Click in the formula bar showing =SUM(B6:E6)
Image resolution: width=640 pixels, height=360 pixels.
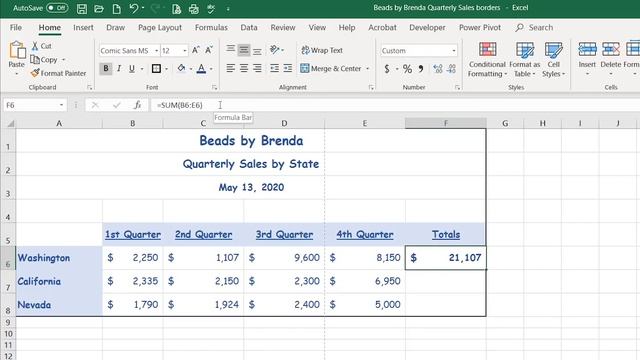pos(394,105)
